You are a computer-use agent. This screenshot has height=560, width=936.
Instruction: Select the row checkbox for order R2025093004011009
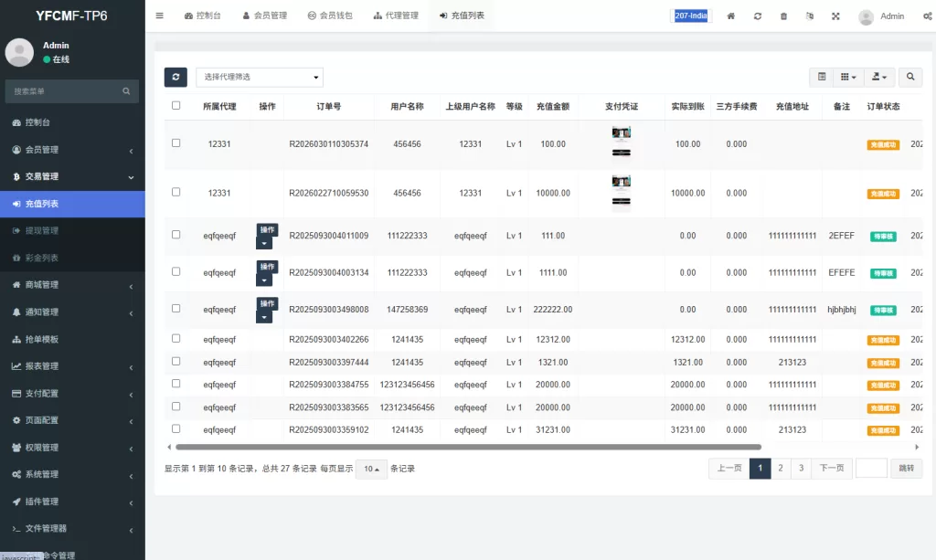click(x=176, y=235)
